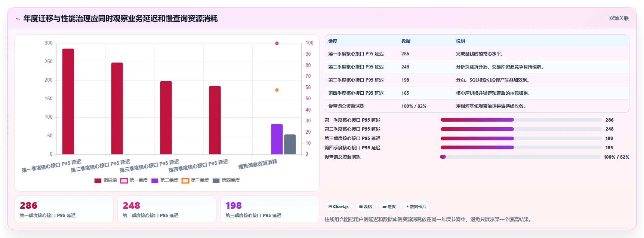
Task: Click the orange data point near 60
Action: click(x=277, y=90)
